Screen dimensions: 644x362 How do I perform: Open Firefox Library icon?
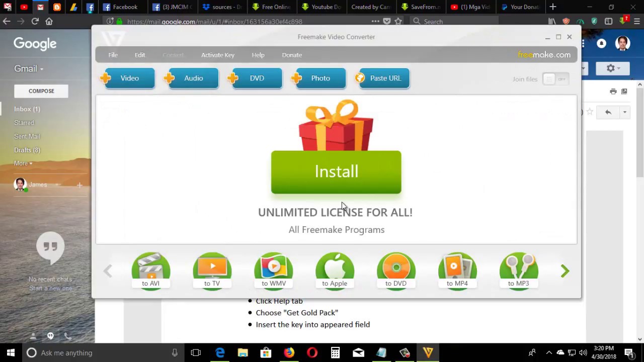552,22
